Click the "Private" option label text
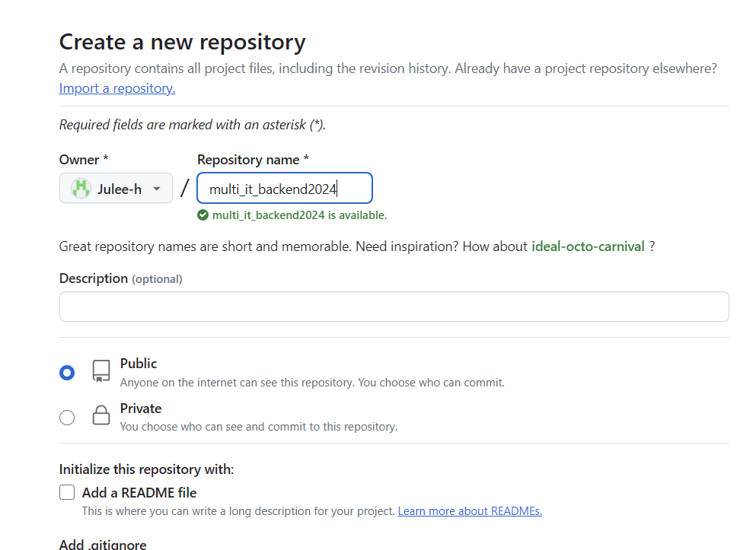Screen dimensions: 756x550 [141, 409]
